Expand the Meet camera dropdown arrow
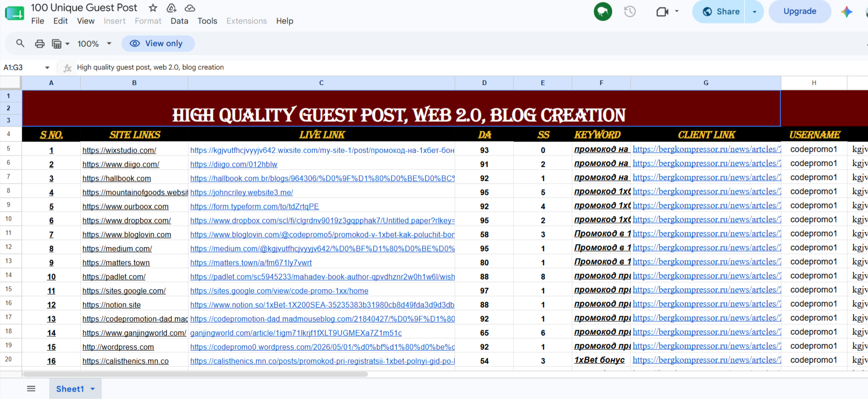This screenshot has width=868, height=399. 677,11
